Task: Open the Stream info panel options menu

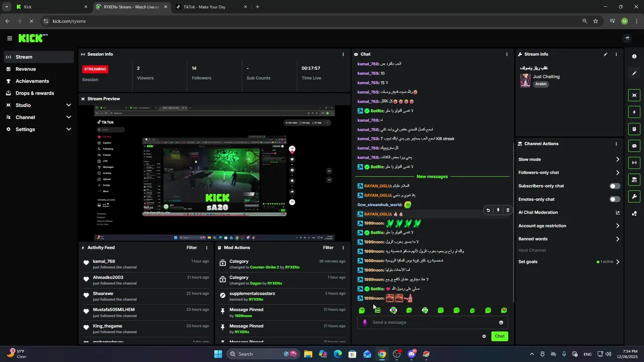Action: (616, 54)
